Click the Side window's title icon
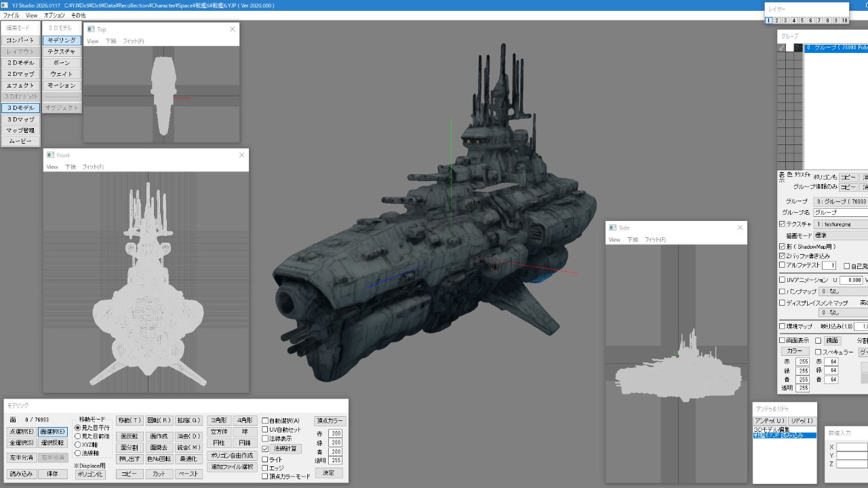Viewport: 868px width, 488px height. [612, 228]
